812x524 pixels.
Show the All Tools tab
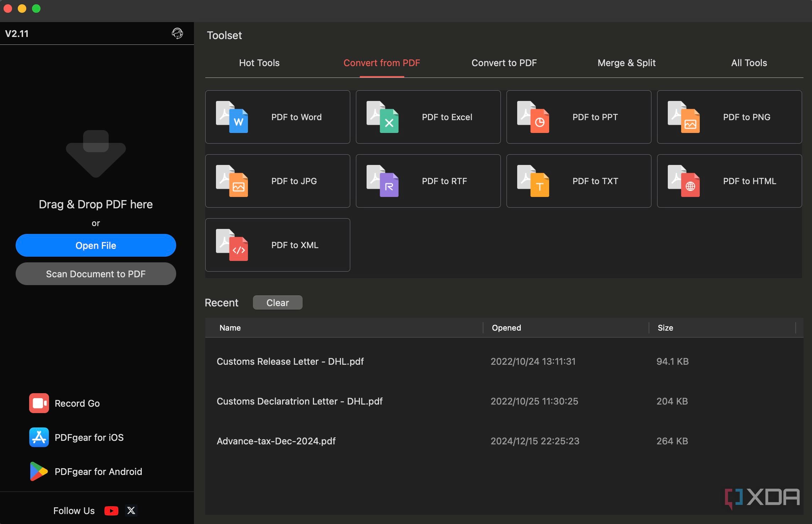[x=749, y=63]
